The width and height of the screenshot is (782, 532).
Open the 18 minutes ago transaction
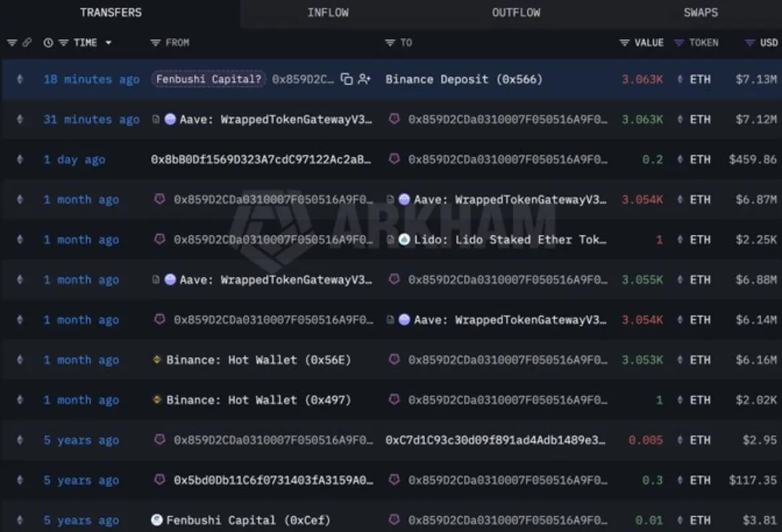(91, 79)
